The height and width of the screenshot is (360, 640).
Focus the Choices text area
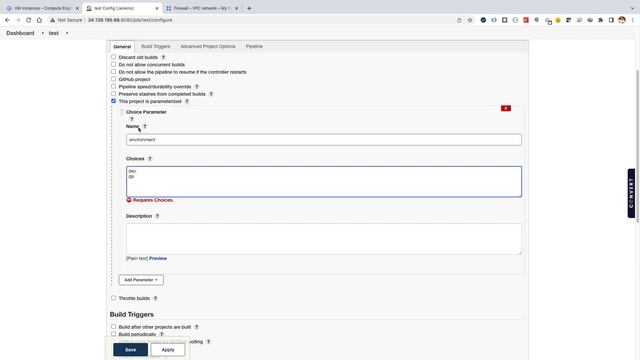[324, 182]
